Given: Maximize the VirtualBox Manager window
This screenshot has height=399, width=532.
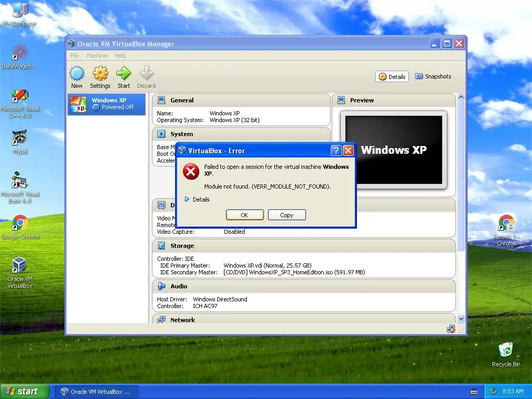Looking at the screenshot, I should click(x=447, y=44).
